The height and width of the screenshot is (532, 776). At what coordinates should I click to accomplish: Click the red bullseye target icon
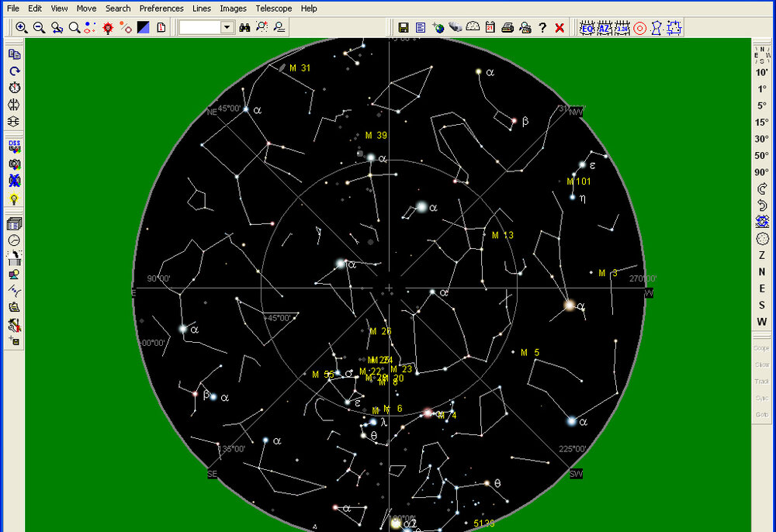640,27
